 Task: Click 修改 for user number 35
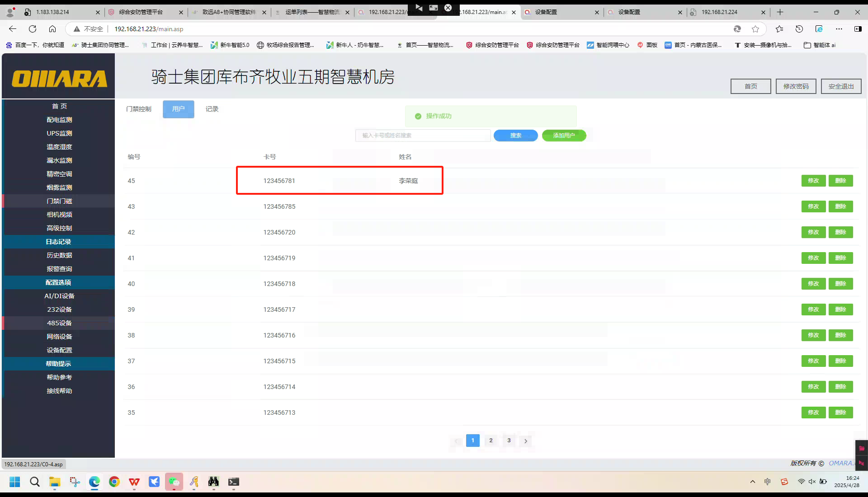tap(813, 413)
